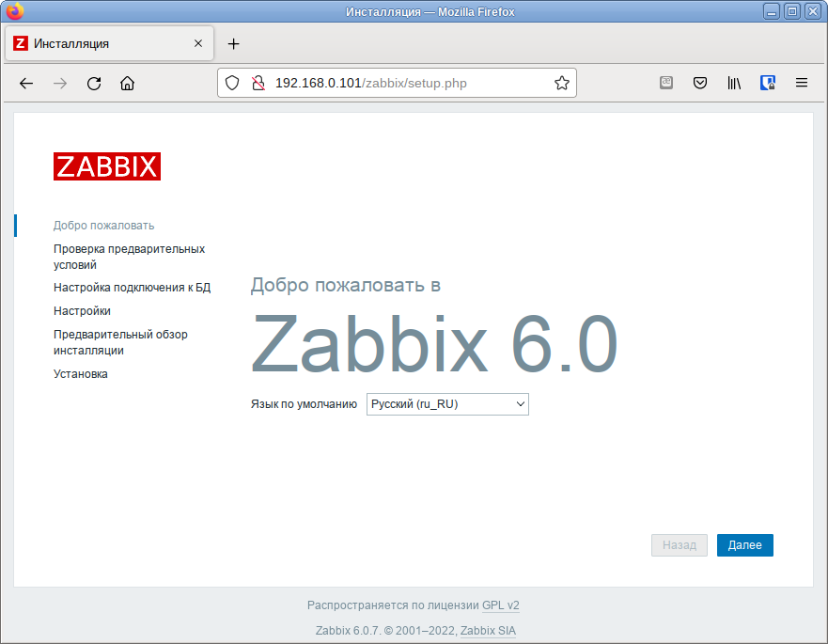Click the blue Далее button

pyautogui.click(x=745, y=545)
